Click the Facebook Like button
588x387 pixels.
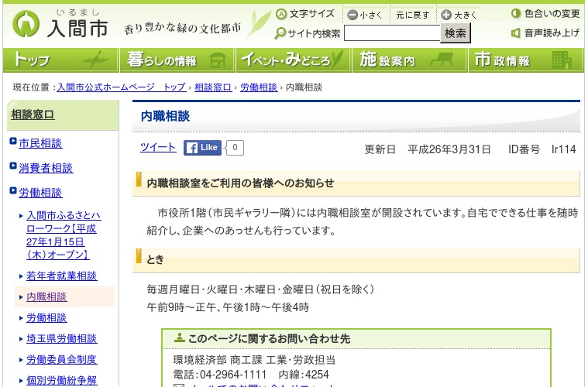pyautogui.click(x=203, y=148)
